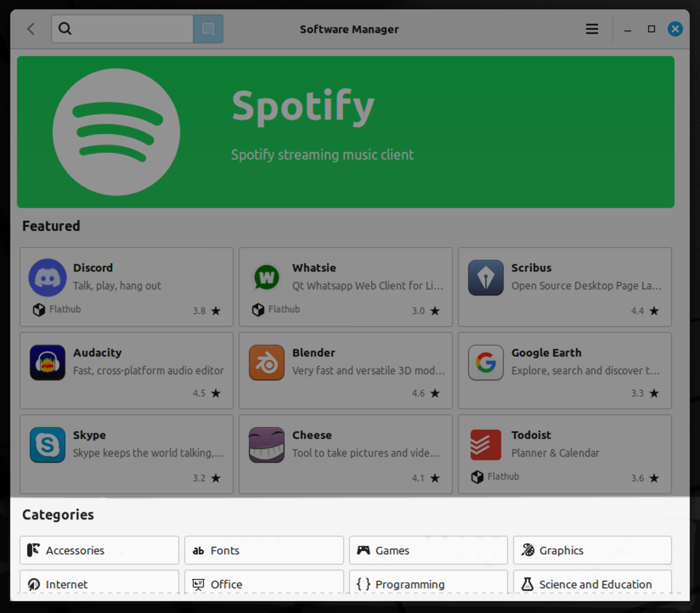Toggle search in package descriptions button
This screenshot has height=613, width=700.
point(208,29)
